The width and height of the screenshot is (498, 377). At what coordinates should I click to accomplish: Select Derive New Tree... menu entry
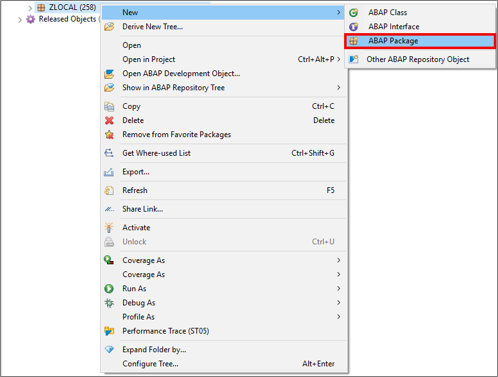coord(223,27)
